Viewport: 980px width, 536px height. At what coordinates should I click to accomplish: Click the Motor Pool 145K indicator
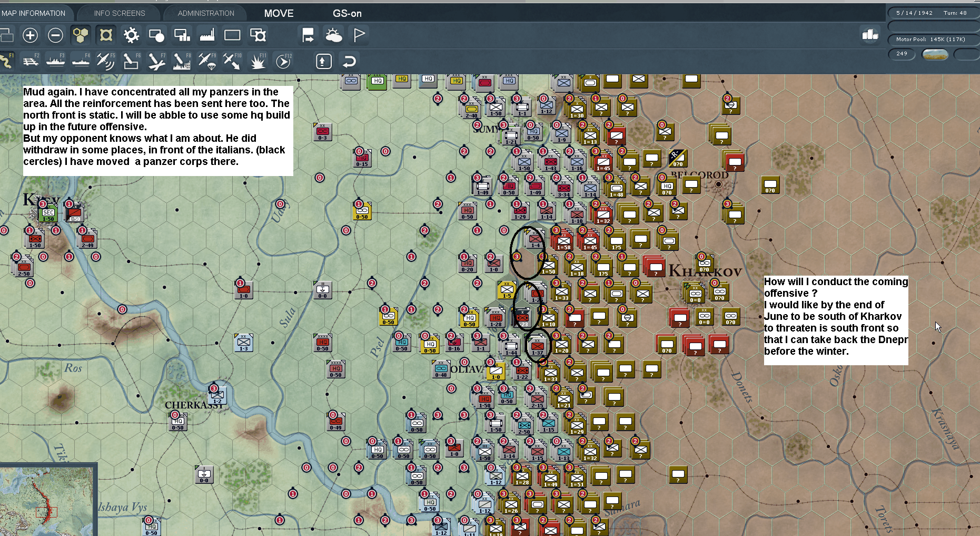coord(932,39)
